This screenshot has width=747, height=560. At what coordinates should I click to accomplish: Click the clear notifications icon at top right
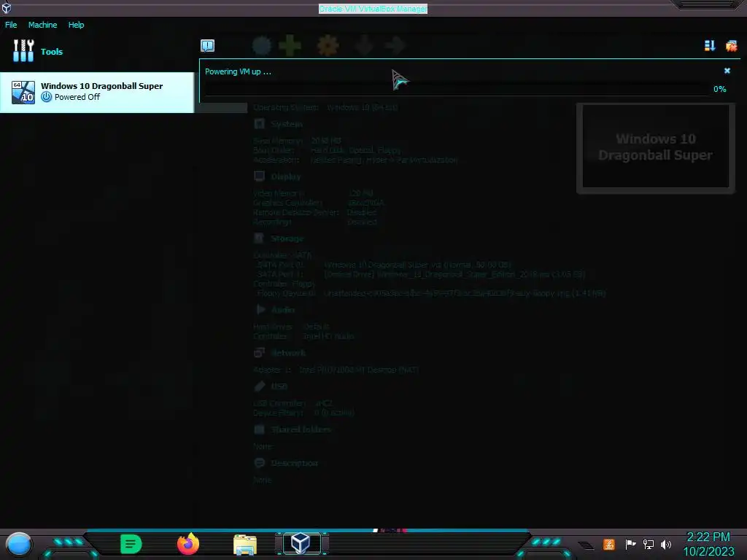pos(731,46)
